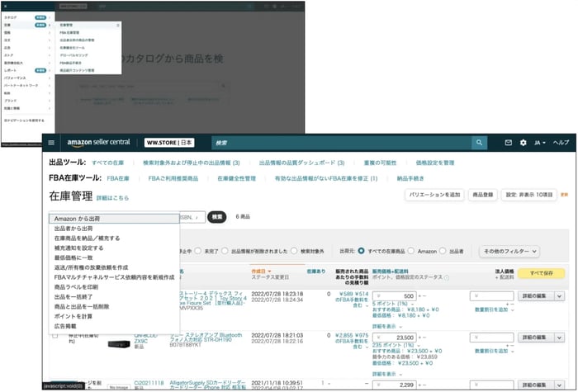Select the 未完了 status radio button
Screen dimensions: 578x392
tap(198, 251)
